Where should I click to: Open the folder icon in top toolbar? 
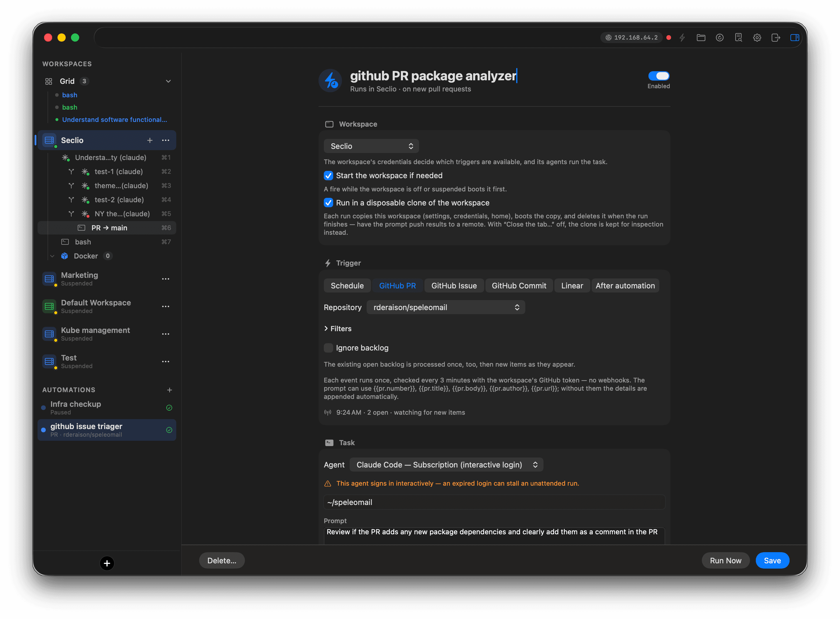[x=701, y=38]
